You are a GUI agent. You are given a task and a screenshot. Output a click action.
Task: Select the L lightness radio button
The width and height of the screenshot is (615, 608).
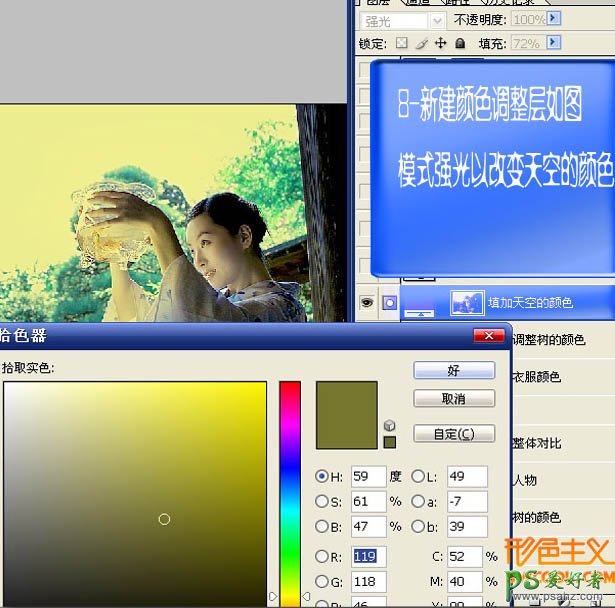(418, 477)
